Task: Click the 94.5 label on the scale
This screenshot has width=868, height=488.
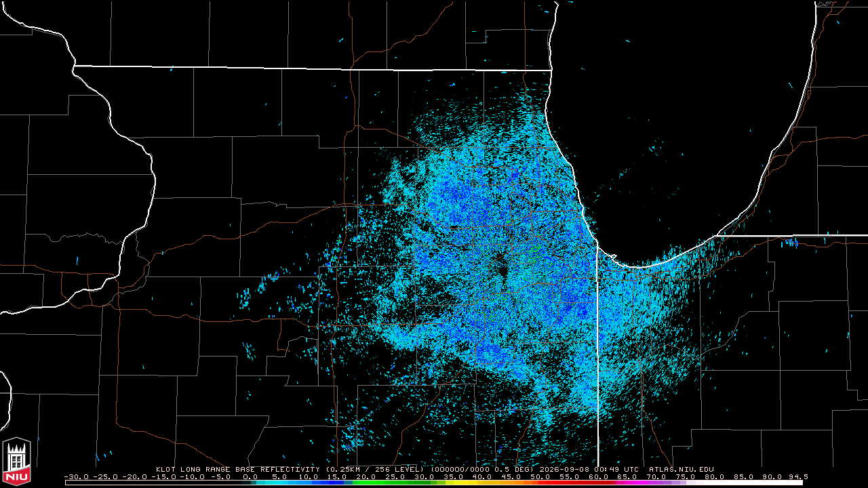Action: [799, 476]
